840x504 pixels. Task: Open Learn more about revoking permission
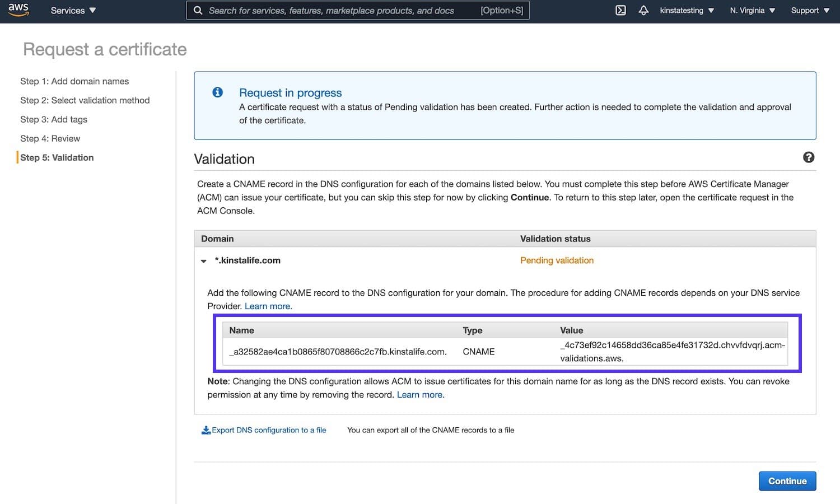pos(419,394)
